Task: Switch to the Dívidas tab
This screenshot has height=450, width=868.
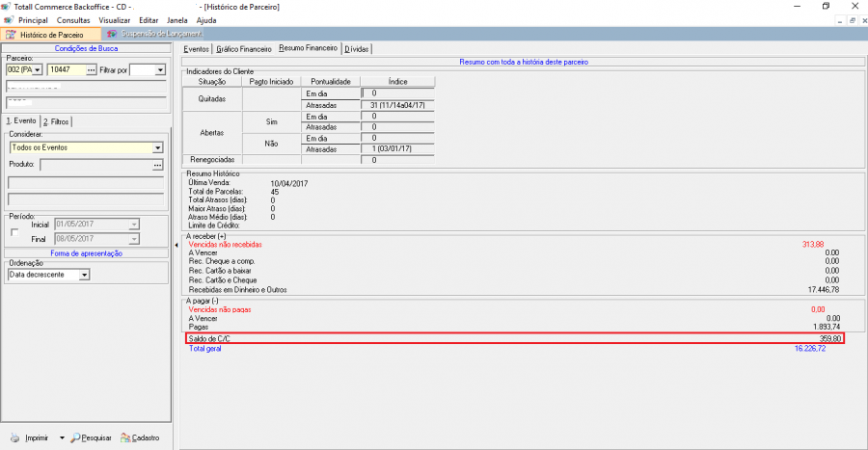Action: [356, 48]
